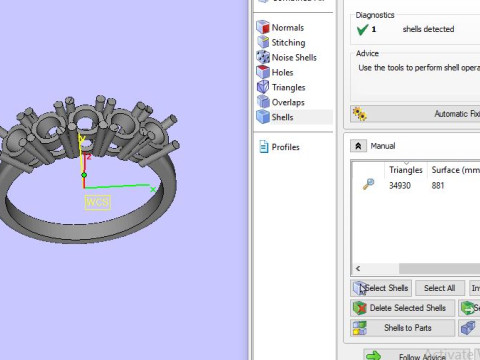The width and height of the screenshot is (480, 360).
Task: Click the blue cubes icon beside Shells to Parts
Action: tap(468, 328)
